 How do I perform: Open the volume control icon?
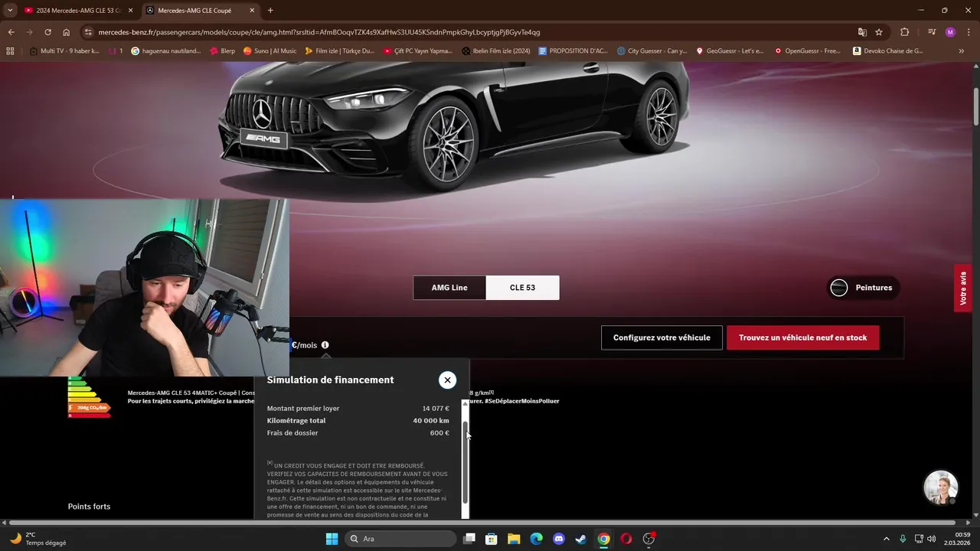click(x=932, y=539)
